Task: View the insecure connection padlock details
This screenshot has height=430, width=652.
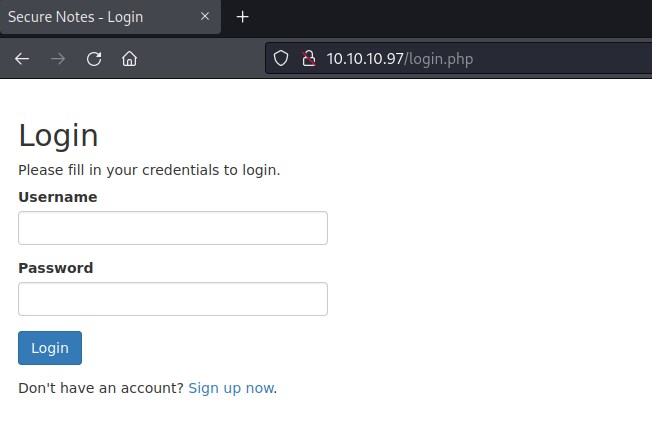Action: click(x=307, y=58)
